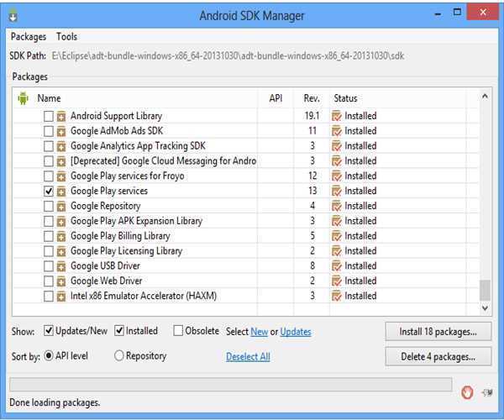Click the package icon for Google Analytics App Tracking SDK

(61, 146)
